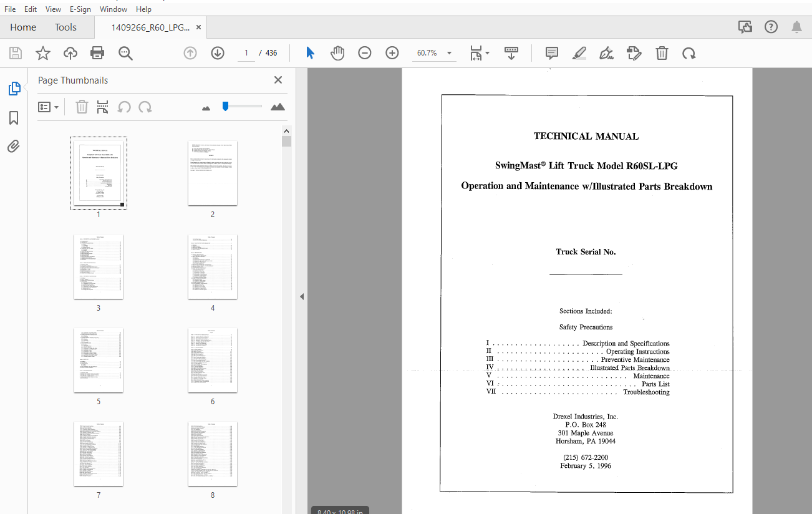Image resolution: width=812 pixels, height=514 pixels.
Task: Open the Attachments paperclip panel
Action: (x=14, y=147)
